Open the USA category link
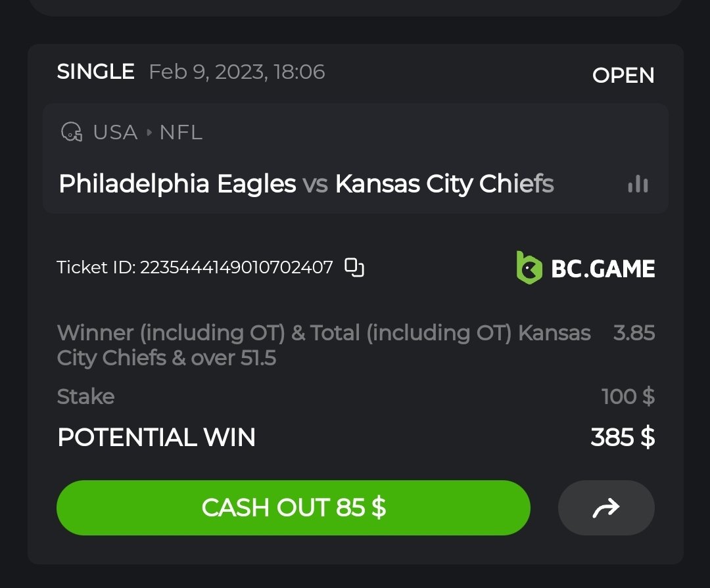The image size is (710, 588). [115, 132]
